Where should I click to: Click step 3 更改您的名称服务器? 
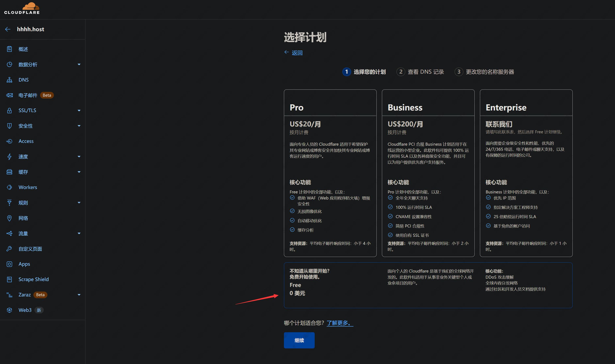(484, 72)
